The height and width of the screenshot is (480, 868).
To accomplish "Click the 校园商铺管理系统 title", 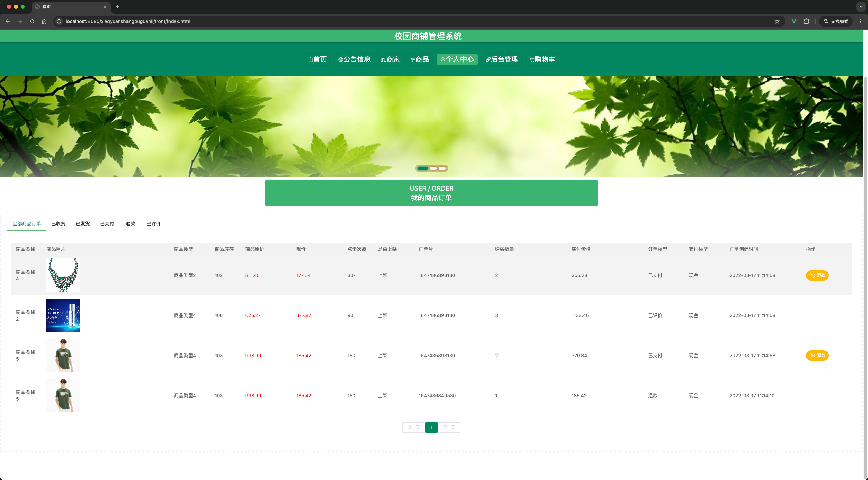I will coord(428,36).
